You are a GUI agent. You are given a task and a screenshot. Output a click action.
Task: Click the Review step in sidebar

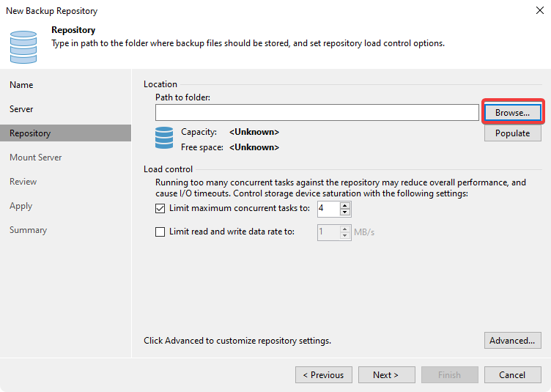(23, 182)
